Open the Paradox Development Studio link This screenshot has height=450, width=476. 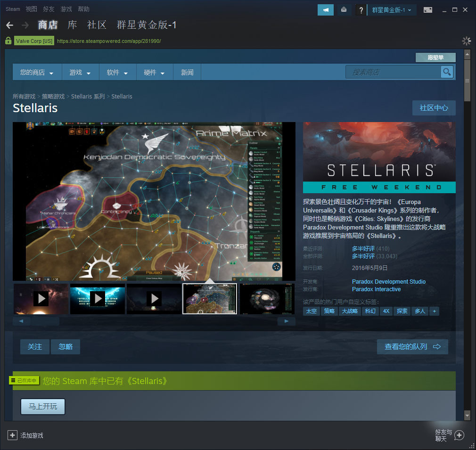[x=388, y=282]
